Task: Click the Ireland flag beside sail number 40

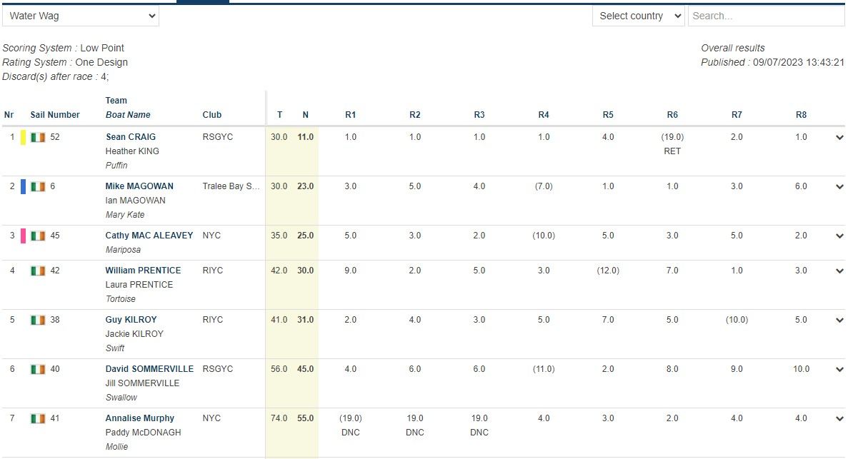Action: (x=38, y=370)
